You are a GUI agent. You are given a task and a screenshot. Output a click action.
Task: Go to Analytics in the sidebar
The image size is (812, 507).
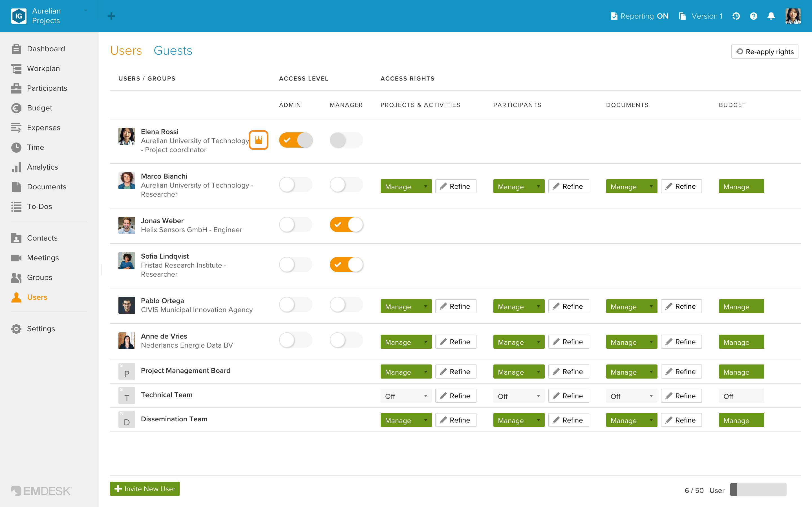[42, 167]
